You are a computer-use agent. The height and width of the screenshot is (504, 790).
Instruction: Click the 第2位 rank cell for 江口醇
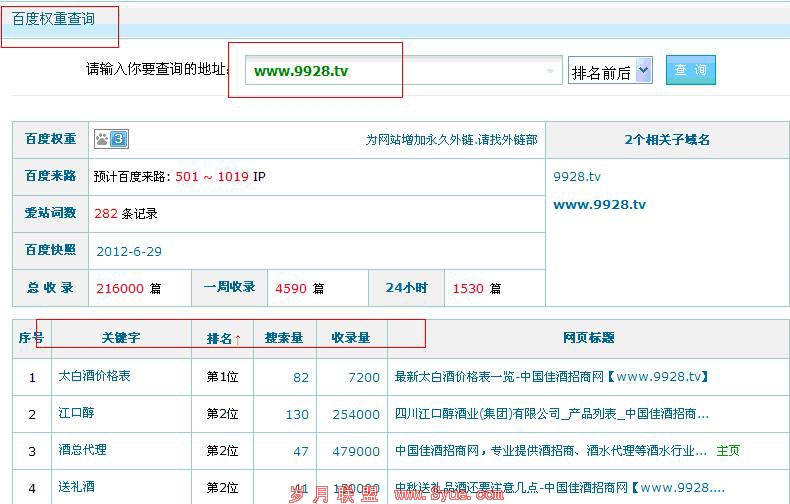click(x=222, y=414)
